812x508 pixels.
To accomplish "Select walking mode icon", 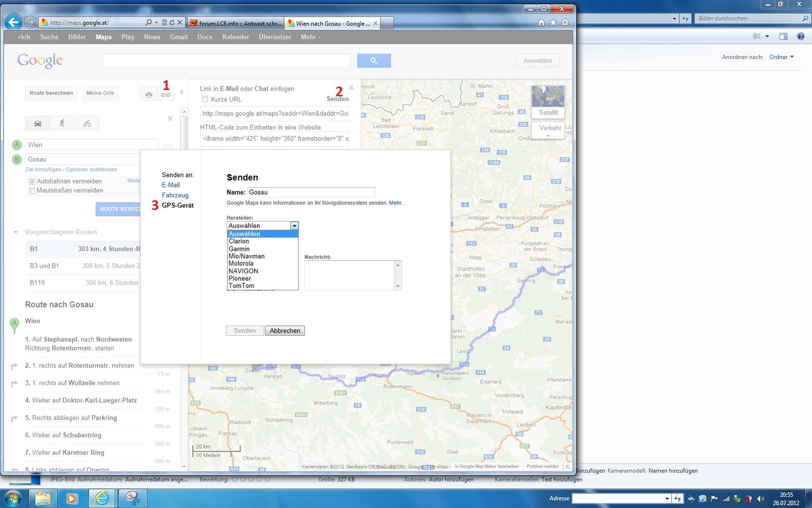I will tap(62, 123).
